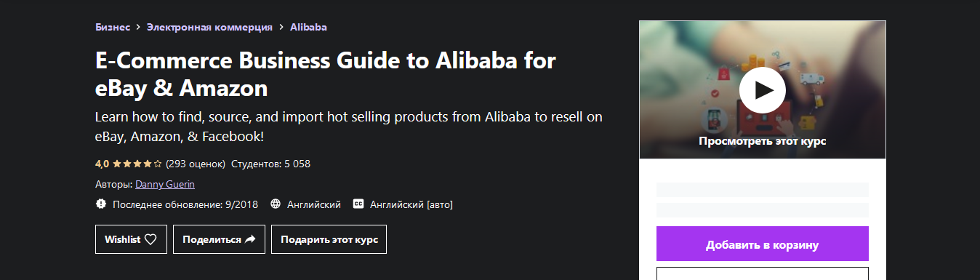Click the Просмотреть этот курс caption
Screen dimensions: 980x280
[763, 141]
